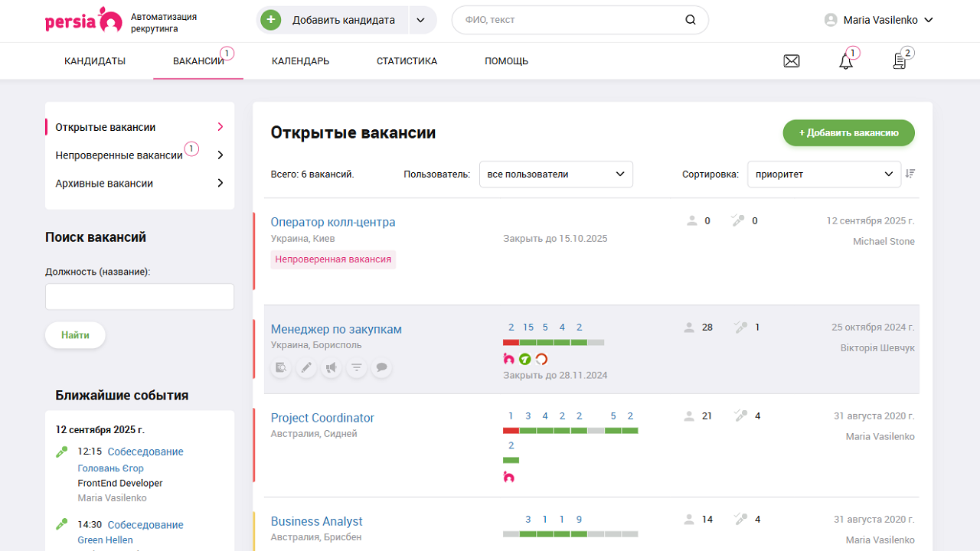
Task: Open the notifications bell
Action: [846, 61]
